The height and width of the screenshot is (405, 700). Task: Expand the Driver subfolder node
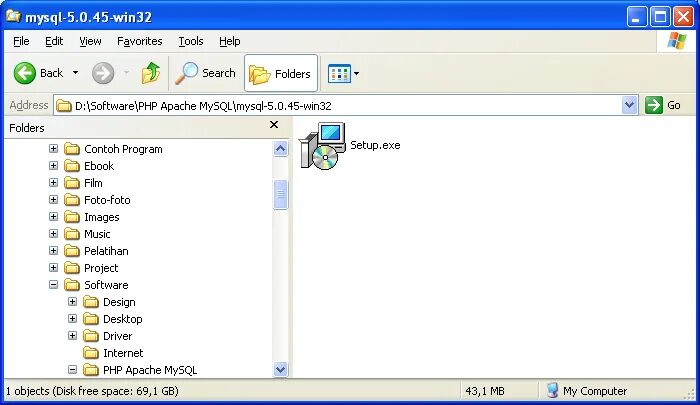pyautogui.click(x=72, y=335)
